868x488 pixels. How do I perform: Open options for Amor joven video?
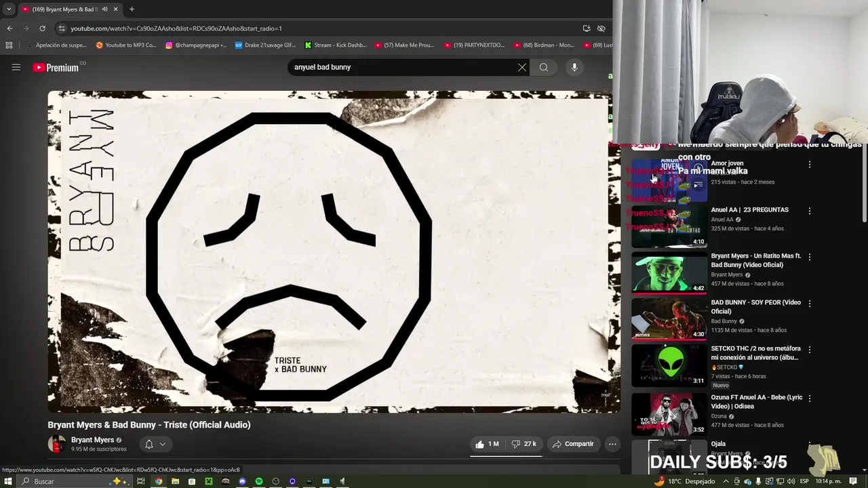pyautogui.click(x=809, y=165)
